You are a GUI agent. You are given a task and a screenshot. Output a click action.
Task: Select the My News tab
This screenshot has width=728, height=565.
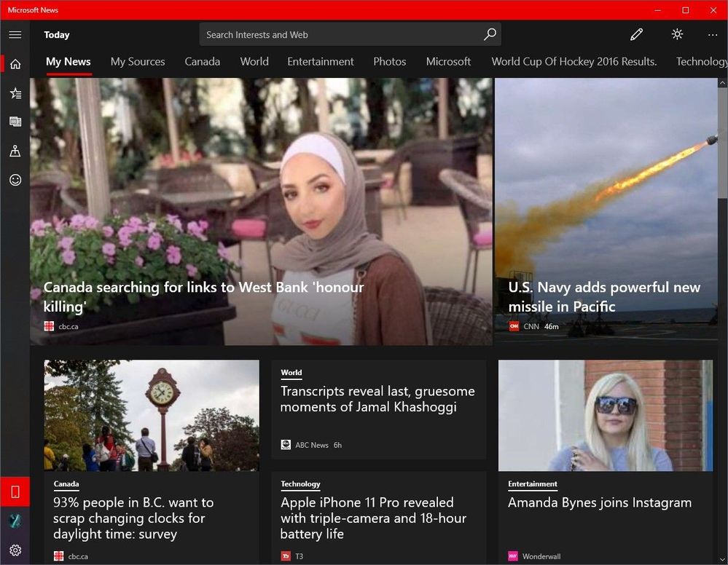(x=69, y=62)
